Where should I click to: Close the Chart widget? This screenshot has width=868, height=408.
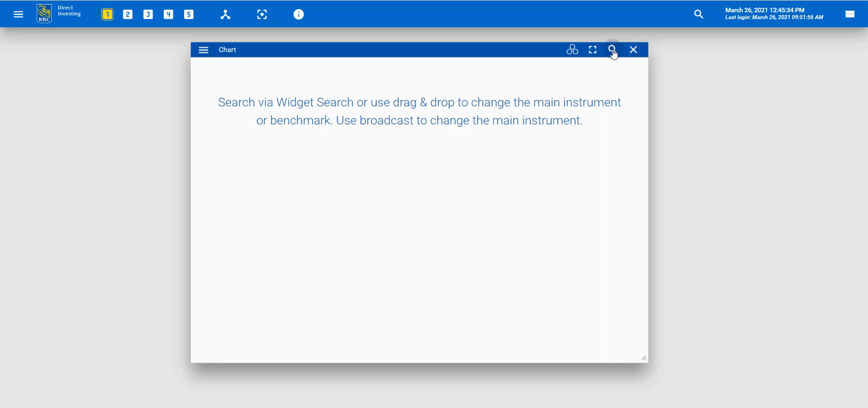point(633,50)
